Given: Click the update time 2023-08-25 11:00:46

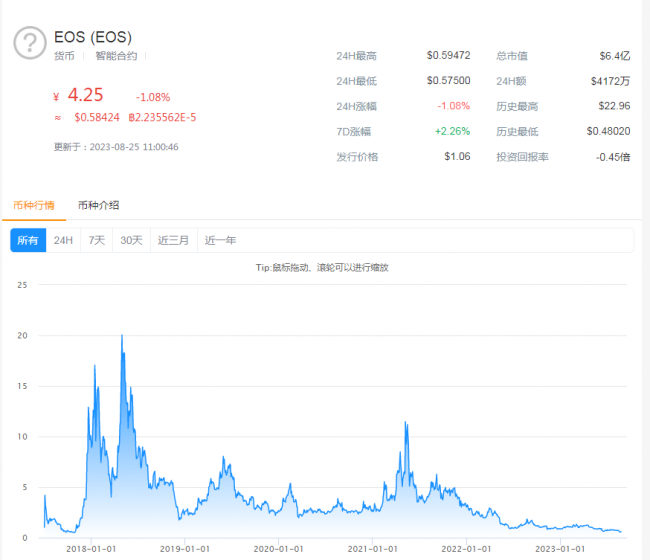Looking at the screenshot, I should tap(134, 147).
